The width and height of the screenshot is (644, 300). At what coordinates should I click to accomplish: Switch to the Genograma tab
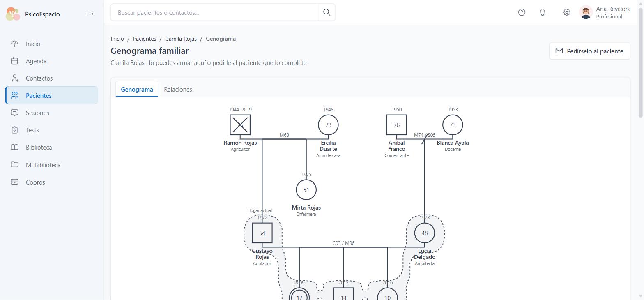tap(137, 89)
